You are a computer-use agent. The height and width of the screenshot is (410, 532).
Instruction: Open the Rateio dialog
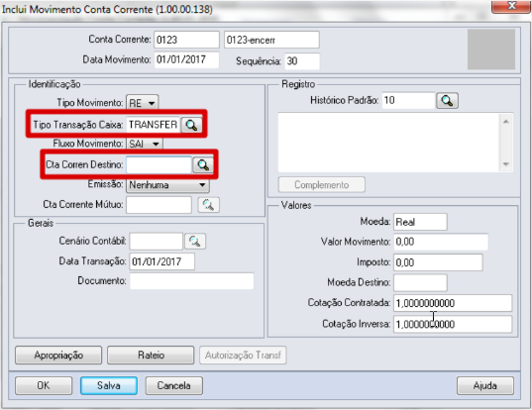tap(151, 356)
